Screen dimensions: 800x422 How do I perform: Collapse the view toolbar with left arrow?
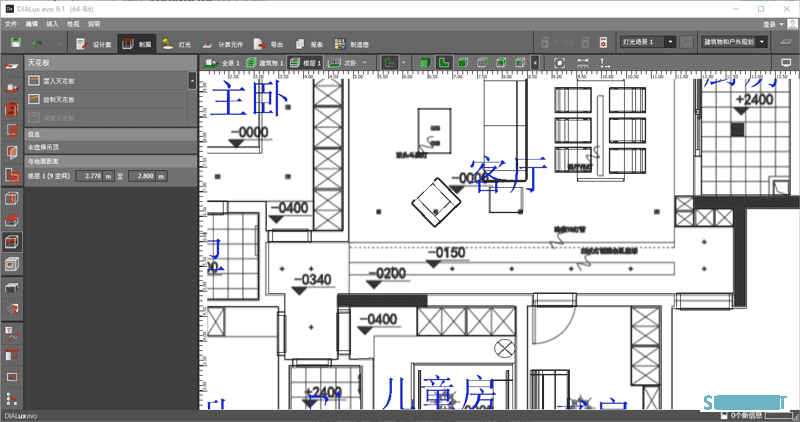pos(535,63)
